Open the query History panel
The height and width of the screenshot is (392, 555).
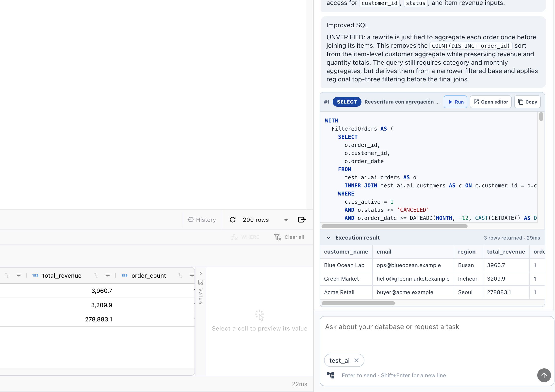[202, 220]
